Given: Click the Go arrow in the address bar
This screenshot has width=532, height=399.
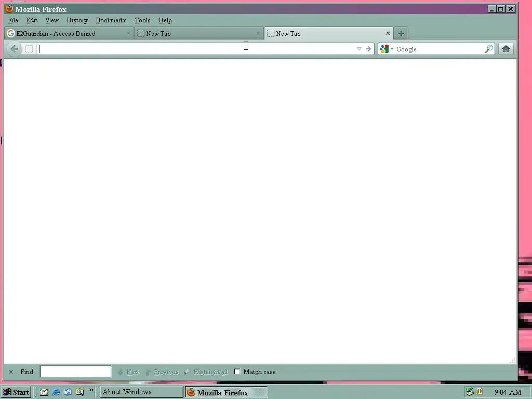Looking at the screenshot, I should coord(368,49).
